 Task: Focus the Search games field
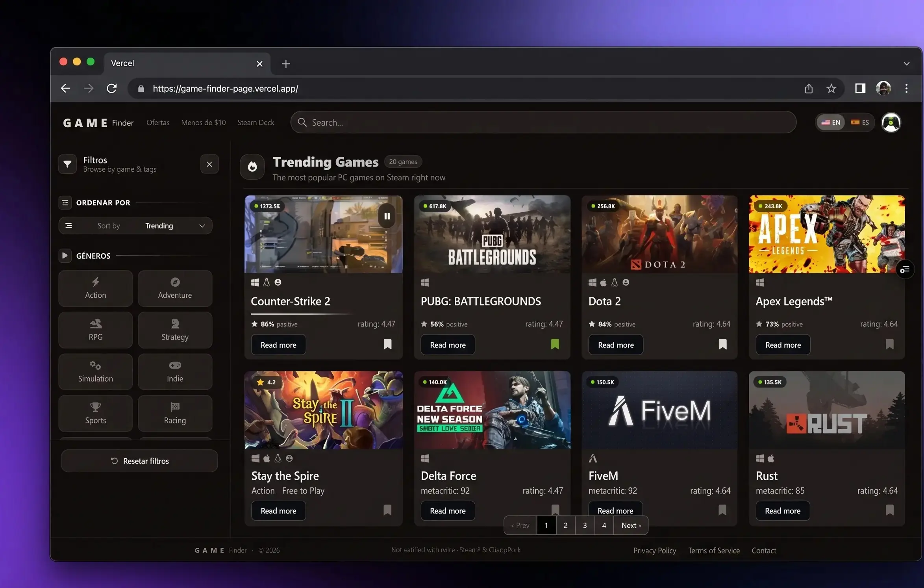543,122
